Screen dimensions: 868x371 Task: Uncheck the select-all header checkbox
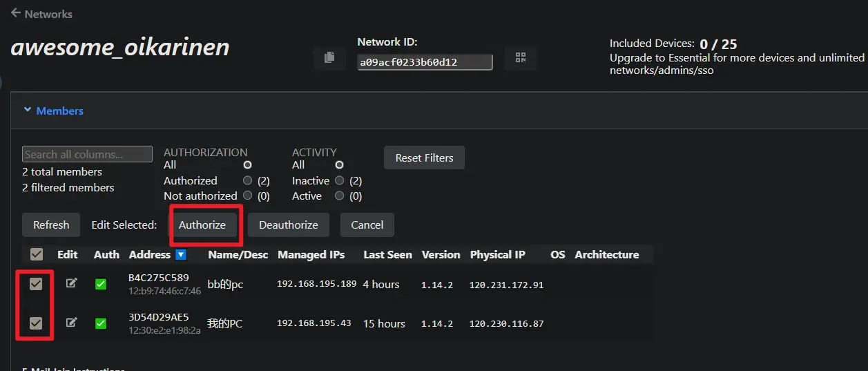pos(37,255)
